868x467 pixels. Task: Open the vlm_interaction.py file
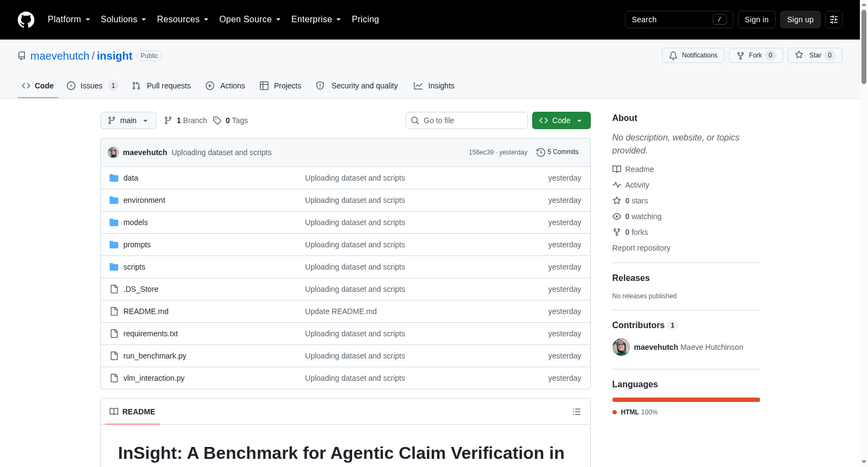pyautogui.click(x=154, y=378)
